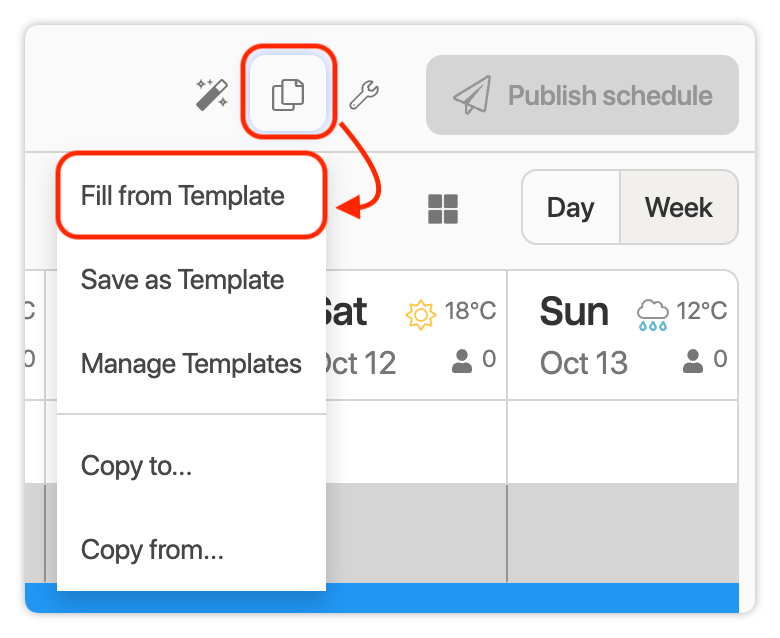Click the magic wand auto-schedule icon

(212, 94)
